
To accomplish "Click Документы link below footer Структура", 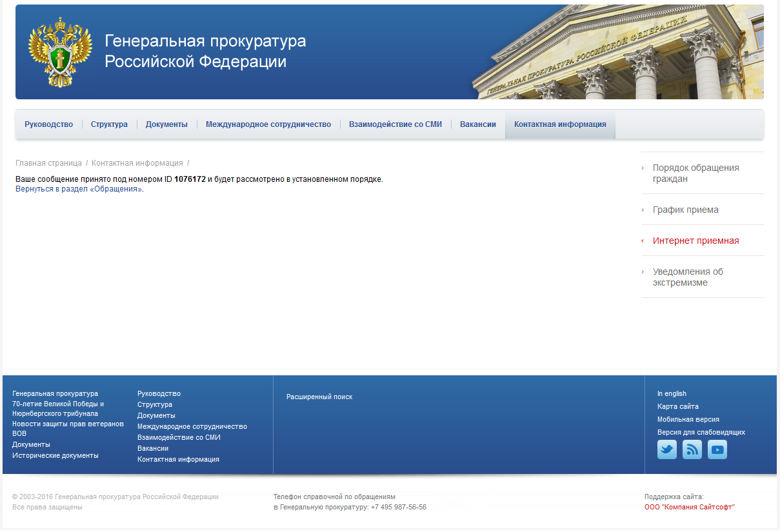I will pos(156,415).
